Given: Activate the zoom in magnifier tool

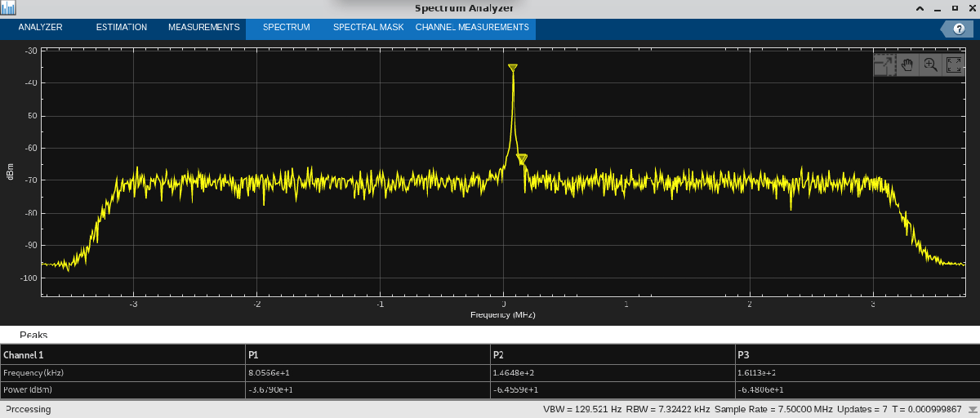Looking at the screenshot, I should click(930, 64).
